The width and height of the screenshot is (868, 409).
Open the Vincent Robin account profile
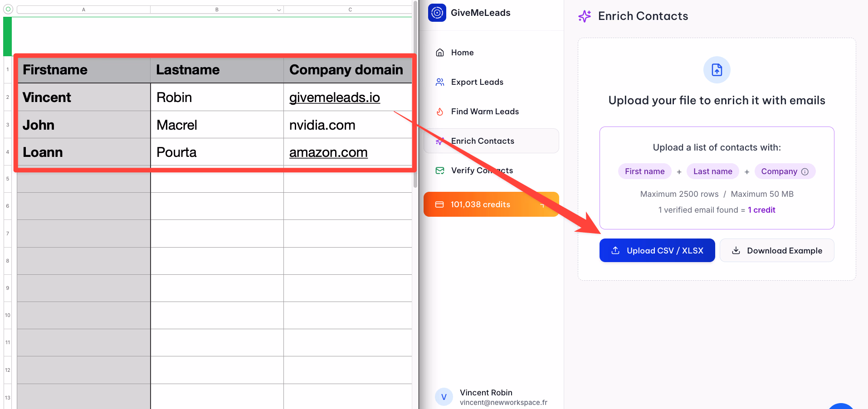[491, 397]
